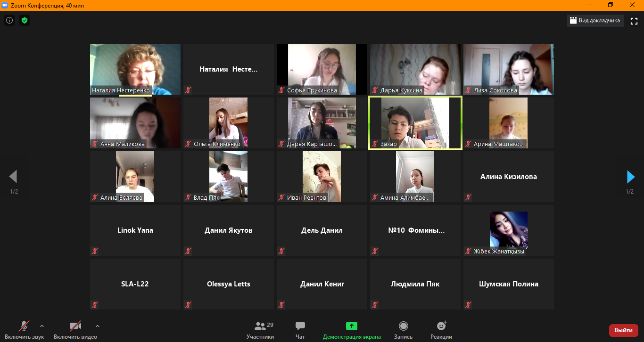This screenshot has height=342, width=644.
Task: Select Иван Реентов video tile
Action: (322, 177)
